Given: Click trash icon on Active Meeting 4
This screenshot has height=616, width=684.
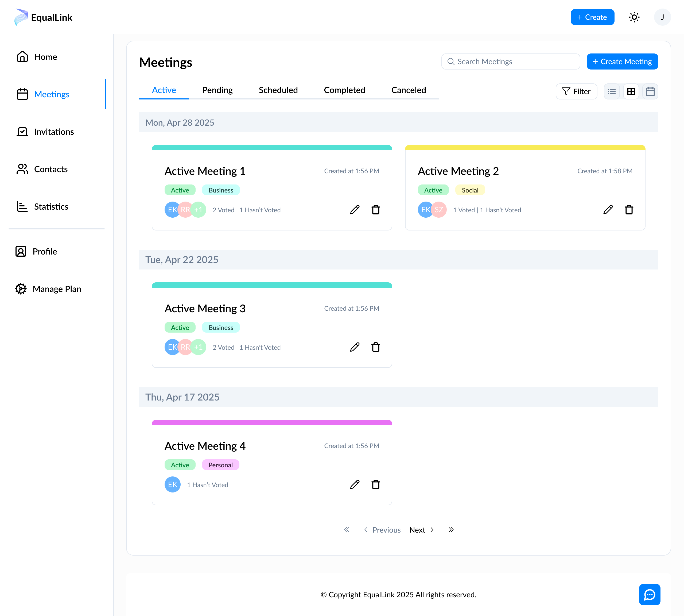Looking at the screenshot, I should pyautogui.click(x=375, y=485).
